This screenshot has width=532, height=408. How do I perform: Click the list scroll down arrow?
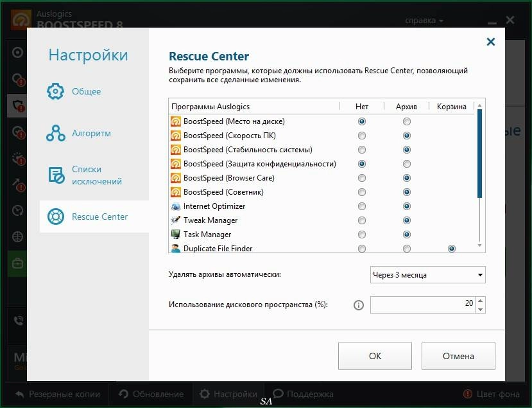tap(479, 245)
